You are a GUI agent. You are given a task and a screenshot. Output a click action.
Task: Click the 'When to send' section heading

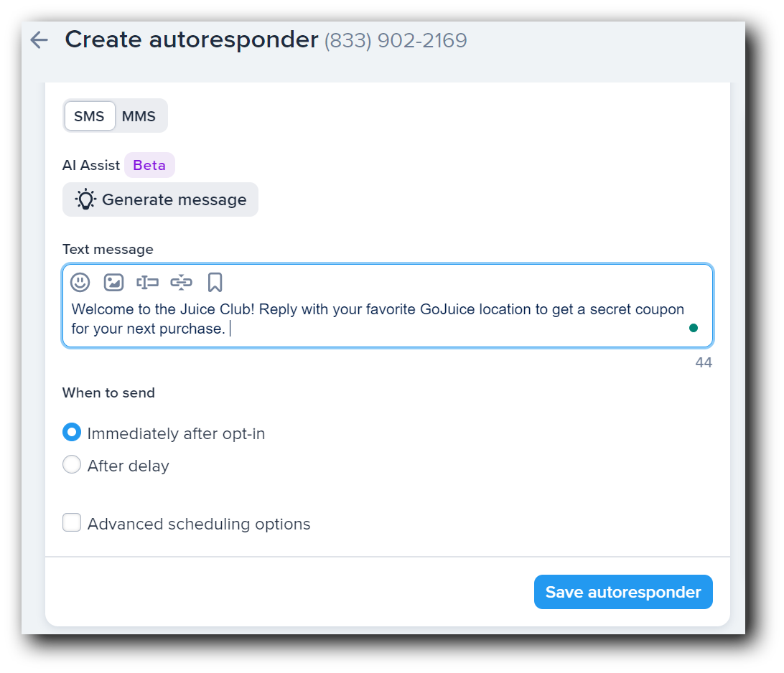(108, 392)
